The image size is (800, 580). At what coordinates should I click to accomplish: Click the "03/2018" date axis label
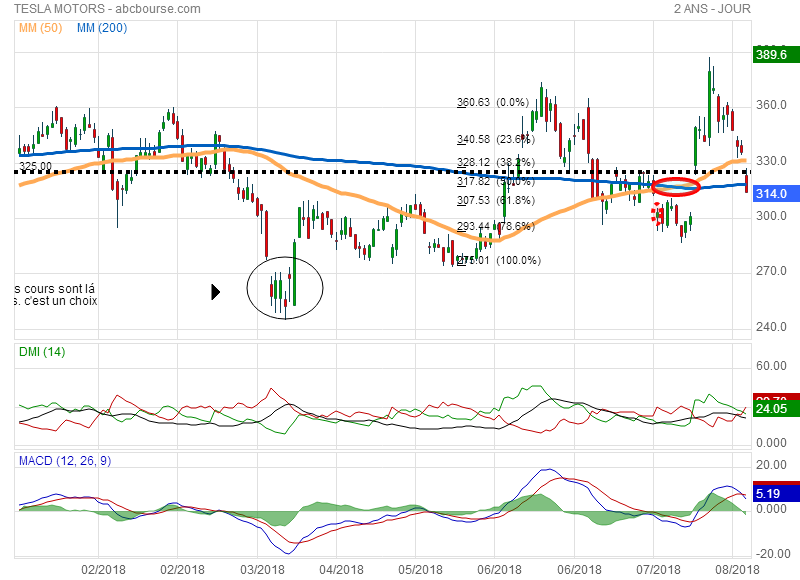tap(262, 570)
